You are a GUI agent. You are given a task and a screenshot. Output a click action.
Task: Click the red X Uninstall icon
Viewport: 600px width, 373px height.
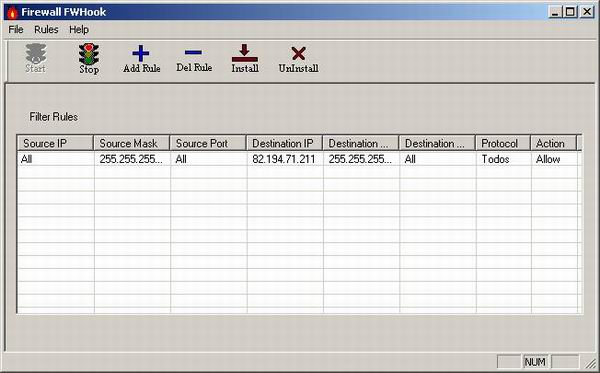pyautogui.click(x=298, y=59)
